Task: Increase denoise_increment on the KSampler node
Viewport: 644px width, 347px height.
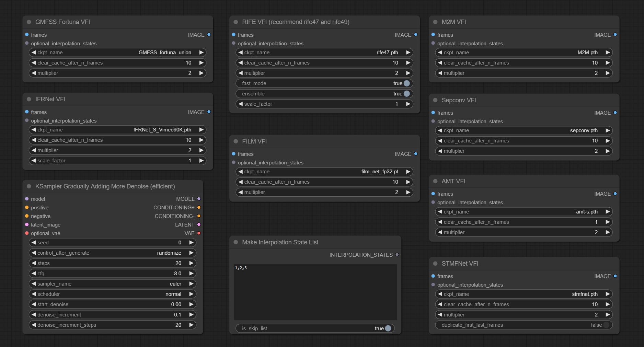Action: (x=192, y=315)
